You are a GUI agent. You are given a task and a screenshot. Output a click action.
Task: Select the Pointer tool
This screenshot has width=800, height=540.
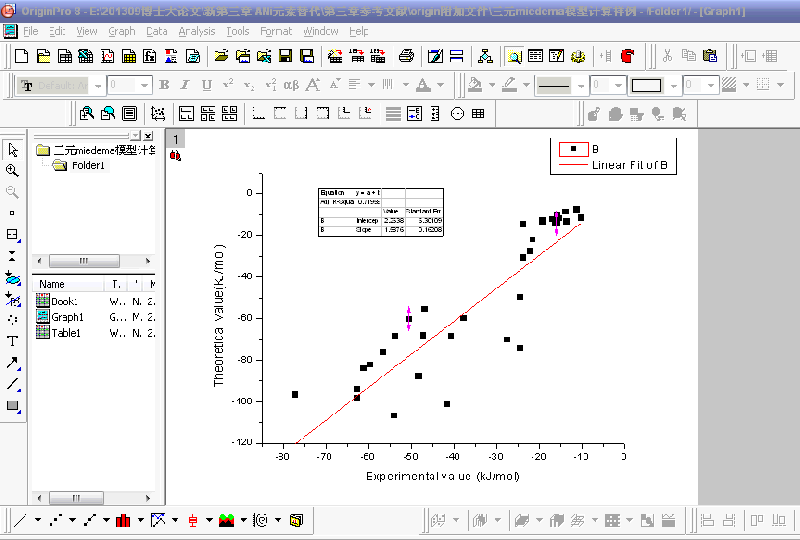(13, 150)
